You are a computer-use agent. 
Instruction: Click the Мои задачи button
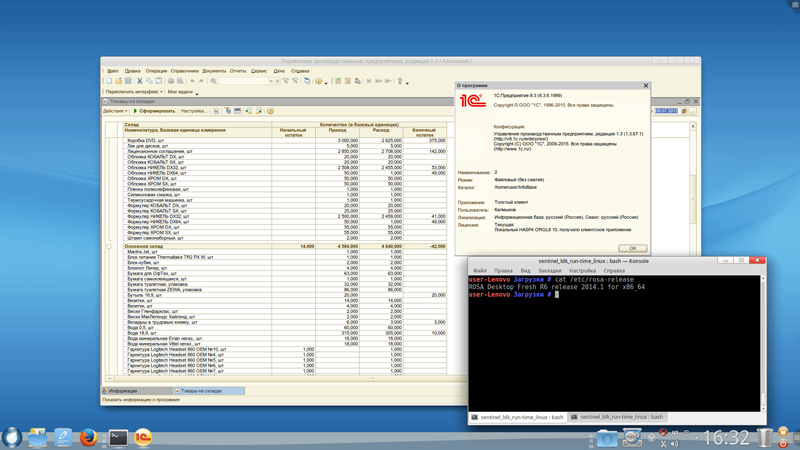(180, 92)
